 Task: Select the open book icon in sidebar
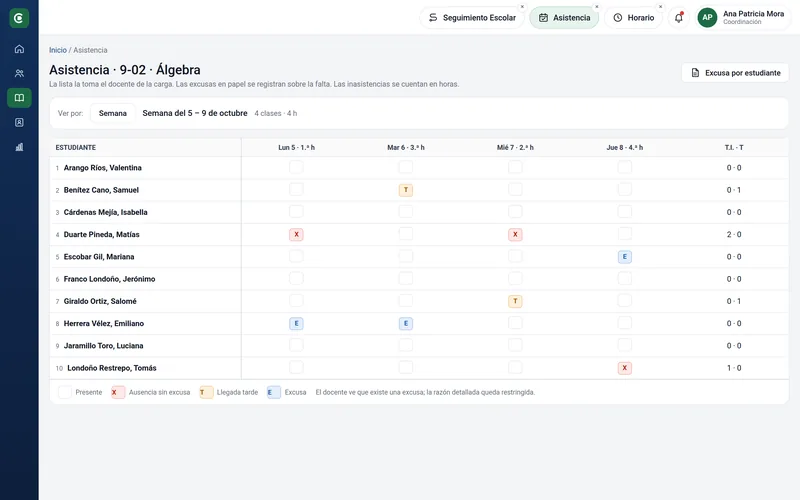pos(19,98)
